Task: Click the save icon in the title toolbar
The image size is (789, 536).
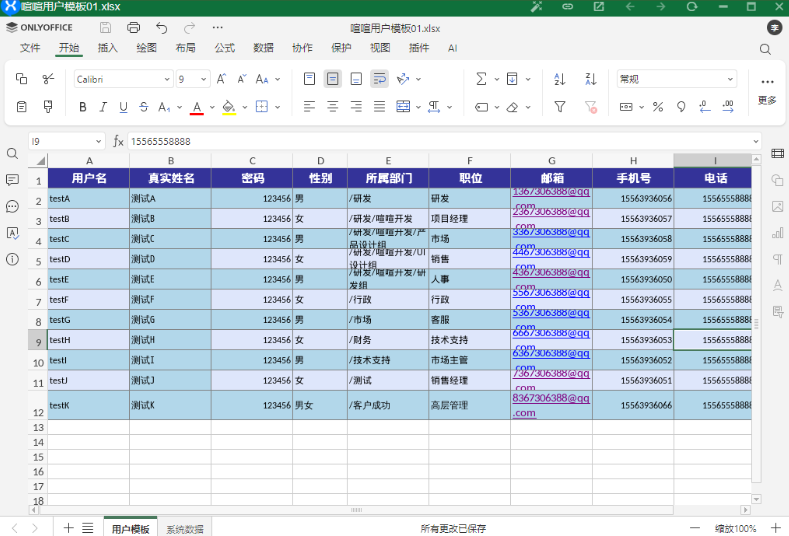Action: pos(108,28)
